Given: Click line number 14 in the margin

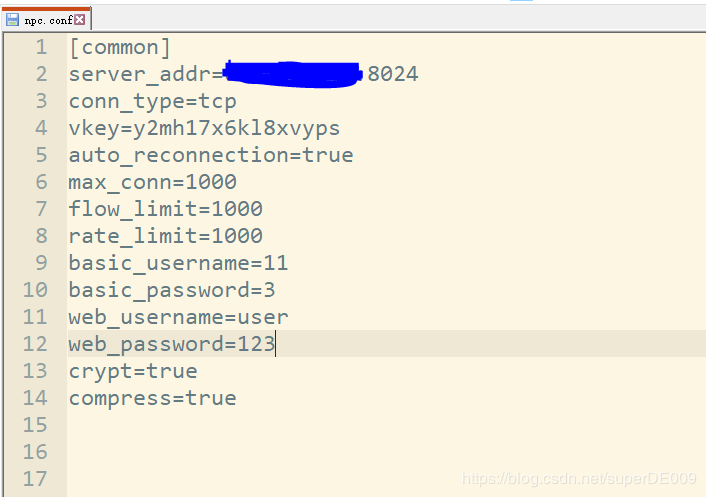Looking at the screenshot, I should 34,398.
